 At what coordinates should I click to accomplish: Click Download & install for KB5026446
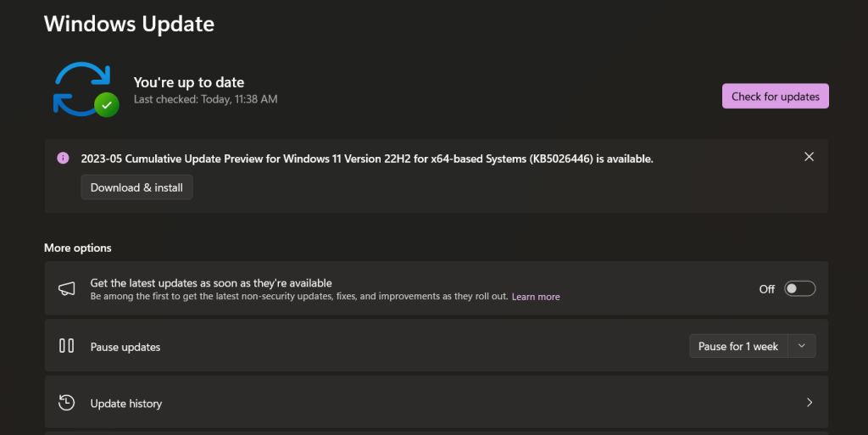136,187
